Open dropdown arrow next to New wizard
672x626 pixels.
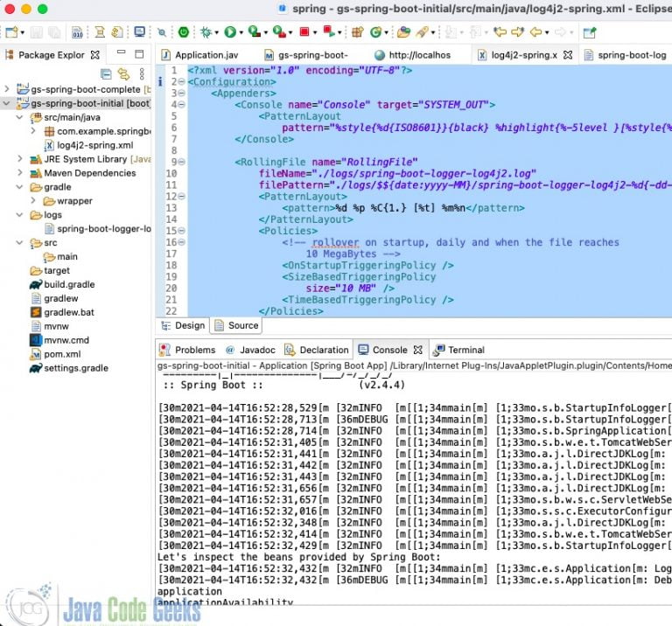(x=22, y=33)
